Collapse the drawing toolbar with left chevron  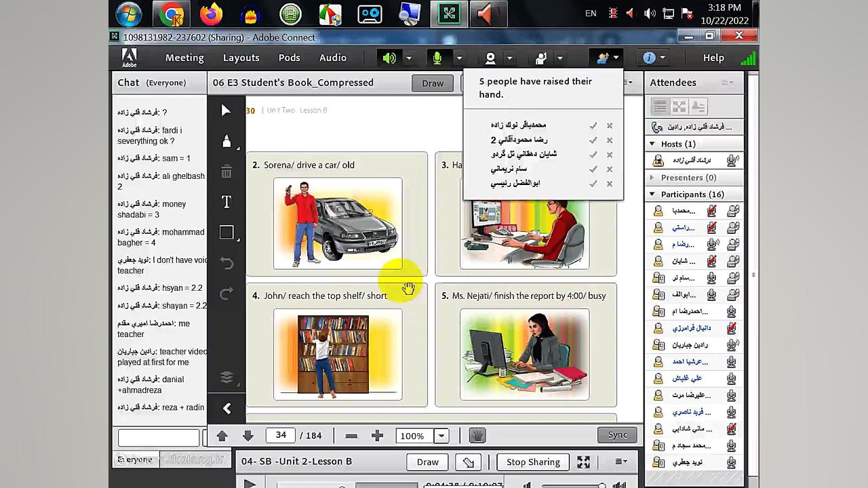pos(226,408)
